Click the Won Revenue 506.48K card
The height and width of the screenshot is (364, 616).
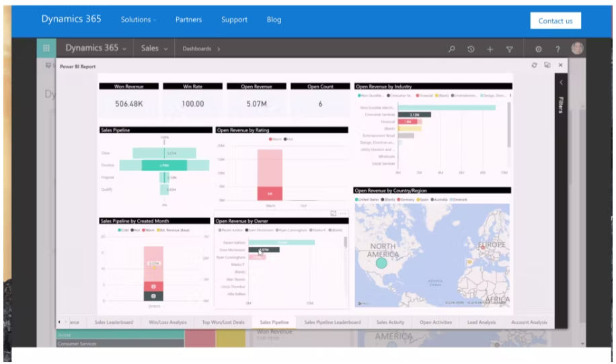coord(129,101)
